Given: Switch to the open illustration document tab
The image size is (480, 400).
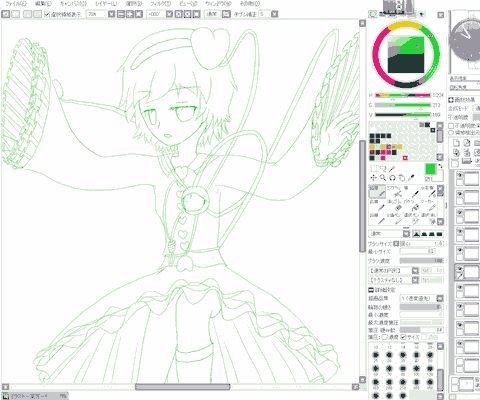Looking at the screenshot, I should [x=34, y=396].
